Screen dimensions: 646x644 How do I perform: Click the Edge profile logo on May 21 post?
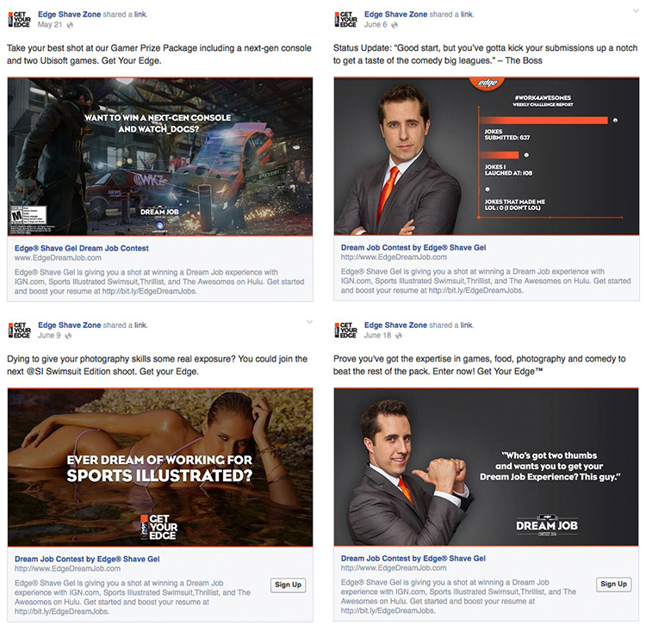click(x=19, y=19)
